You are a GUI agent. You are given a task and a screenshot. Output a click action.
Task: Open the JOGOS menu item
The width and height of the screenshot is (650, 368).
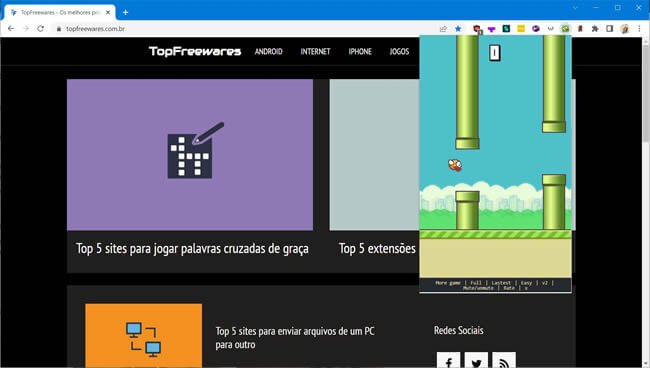pos(399,51)
